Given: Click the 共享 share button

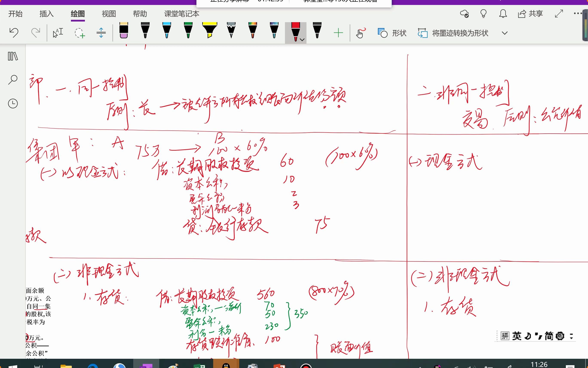Looking at the screenshot, I should [x=530, y=14].
